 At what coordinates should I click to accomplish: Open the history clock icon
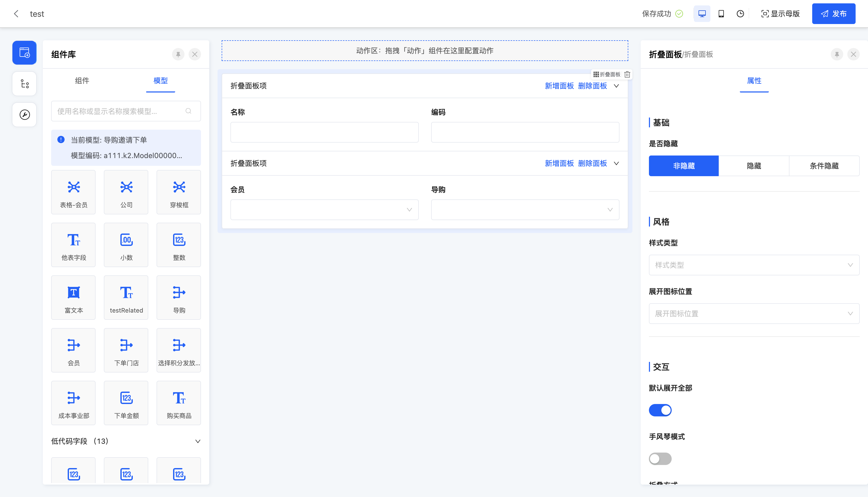click(740, 14)
